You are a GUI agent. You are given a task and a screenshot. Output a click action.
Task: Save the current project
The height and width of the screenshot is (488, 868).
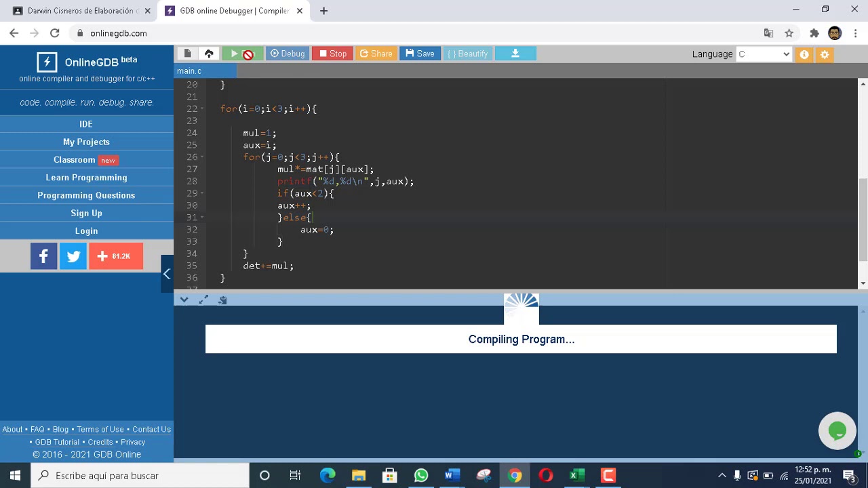point(420,54)
